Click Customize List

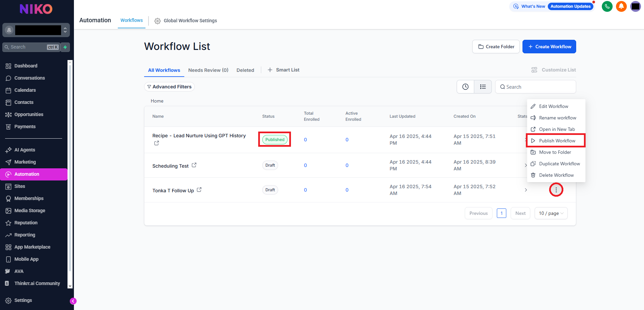click(x=554, y=70)
